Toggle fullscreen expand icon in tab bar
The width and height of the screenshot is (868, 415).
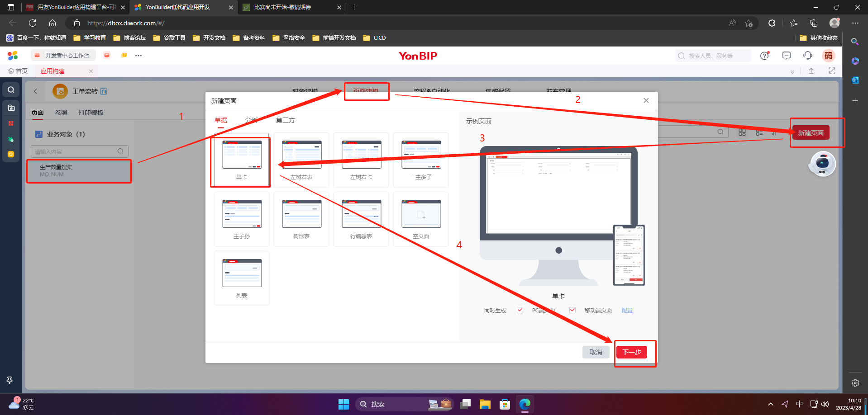pos(832,71)
